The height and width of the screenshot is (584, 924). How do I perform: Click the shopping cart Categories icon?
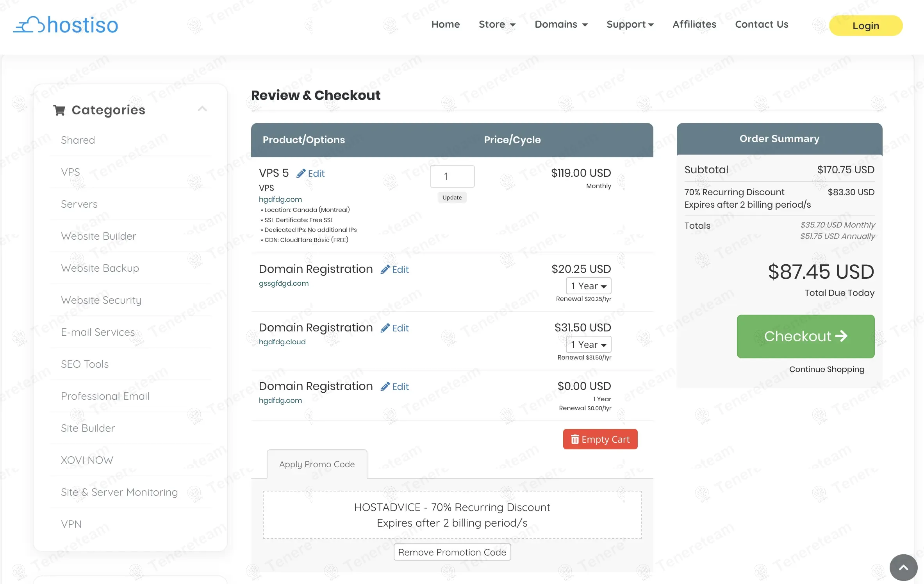pyautogui.click(x=59, y=110)
